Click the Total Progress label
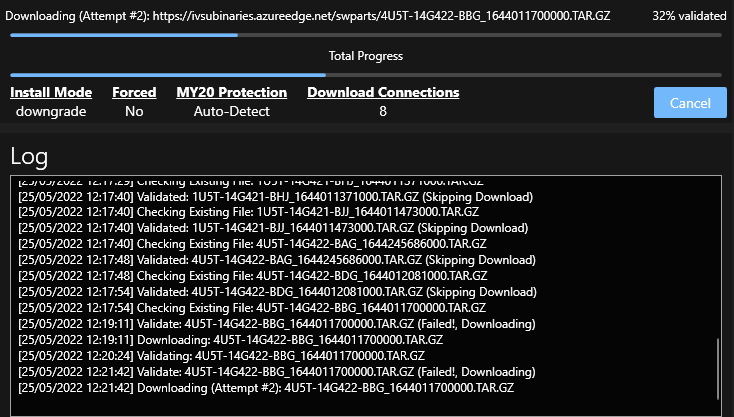 (x=366, y=56)
